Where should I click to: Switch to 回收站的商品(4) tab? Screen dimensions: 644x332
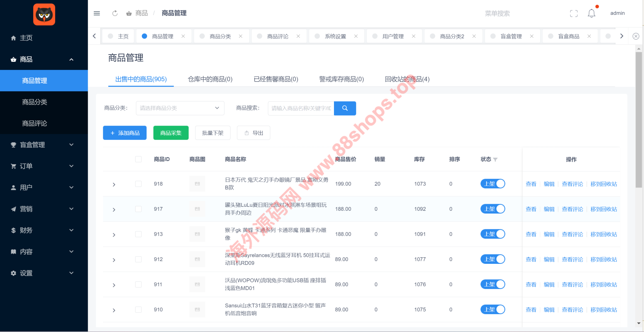point(407,79)
